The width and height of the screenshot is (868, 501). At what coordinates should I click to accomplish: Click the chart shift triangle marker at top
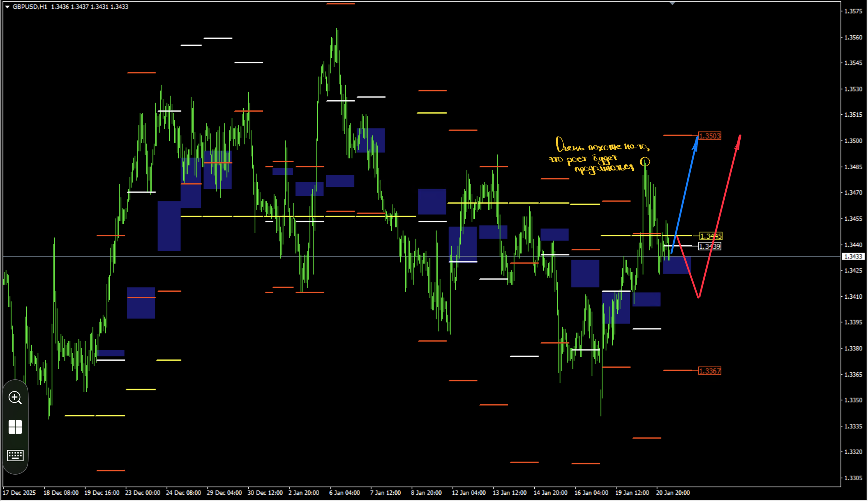click(x=673, y=3)
